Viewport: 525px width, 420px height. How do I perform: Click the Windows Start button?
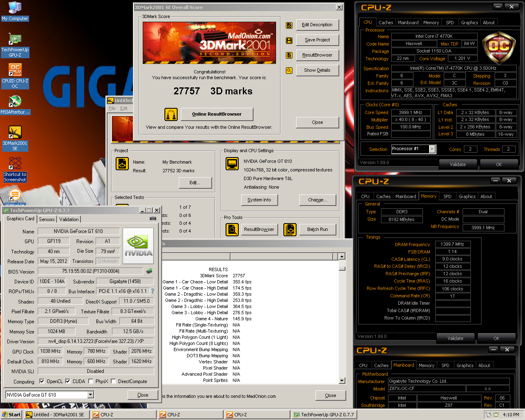tap(11, 415)
